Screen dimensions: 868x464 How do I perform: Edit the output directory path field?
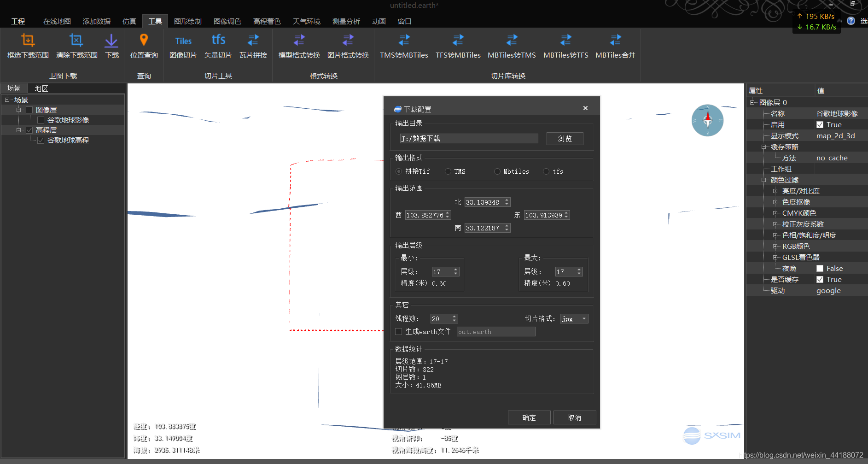(468, 138)
